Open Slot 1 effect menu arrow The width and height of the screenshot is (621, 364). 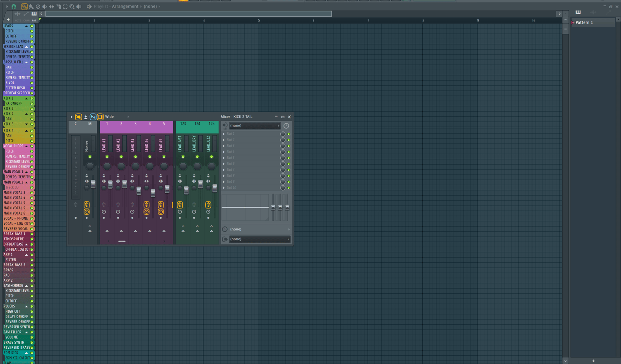point(224,134)
